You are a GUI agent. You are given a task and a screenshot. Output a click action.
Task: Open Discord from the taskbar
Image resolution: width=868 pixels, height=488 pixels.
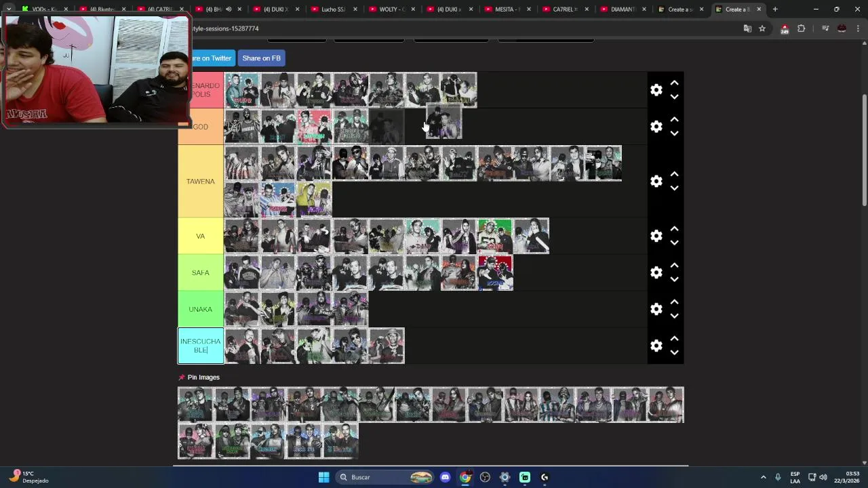pyautogui.click(x=445, y=477)
